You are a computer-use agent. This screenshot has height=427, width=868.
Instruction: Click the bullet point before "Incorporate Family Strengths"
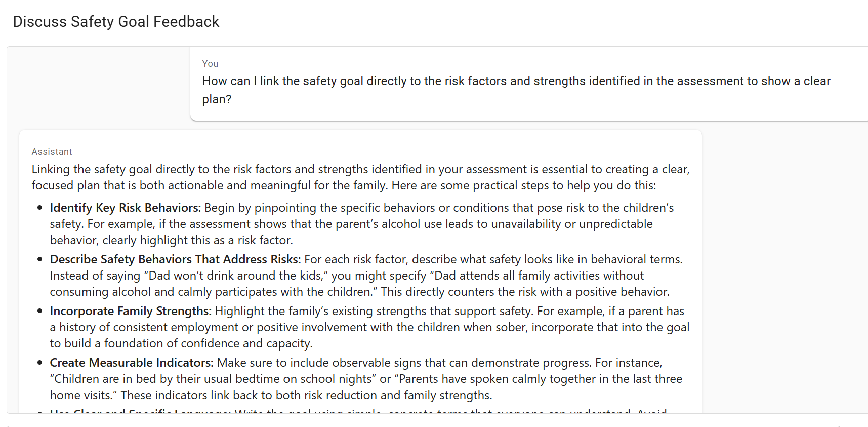click(x=39, y=311)
